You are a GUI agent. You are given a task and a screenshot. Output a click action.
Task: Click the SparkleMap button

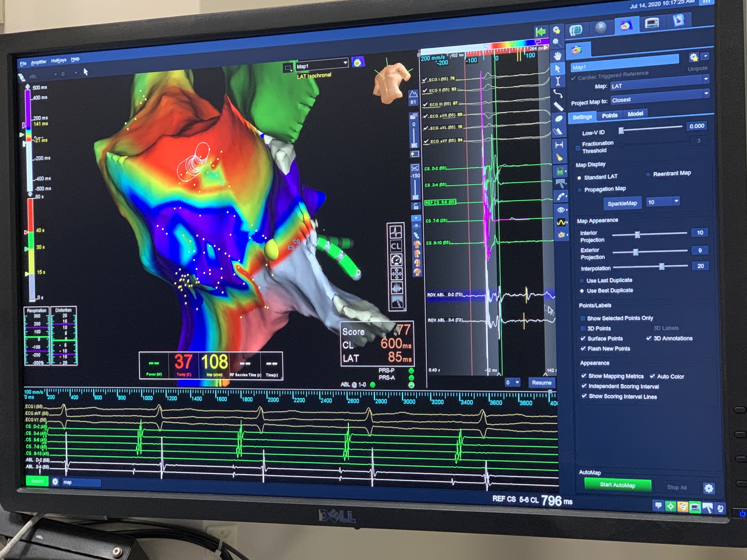[622, 203]
